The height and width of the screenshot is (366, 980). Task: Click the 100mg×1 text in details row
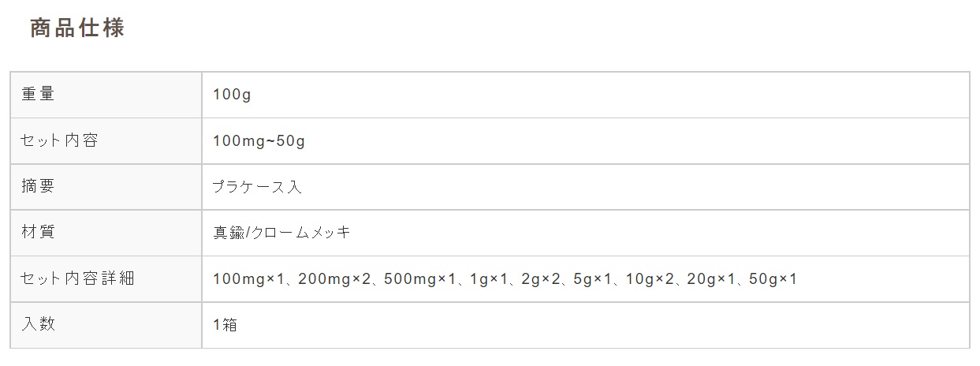[248, 279]
